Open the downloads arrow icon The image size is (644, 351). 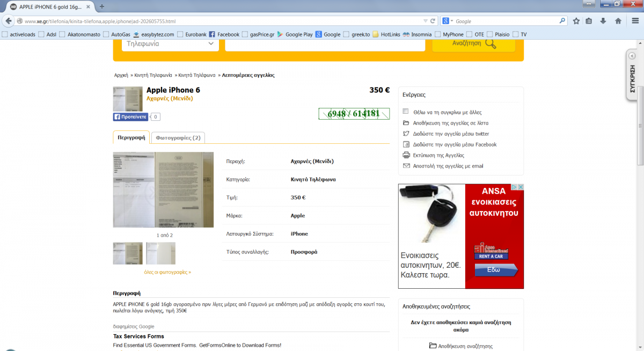(603, 21)
